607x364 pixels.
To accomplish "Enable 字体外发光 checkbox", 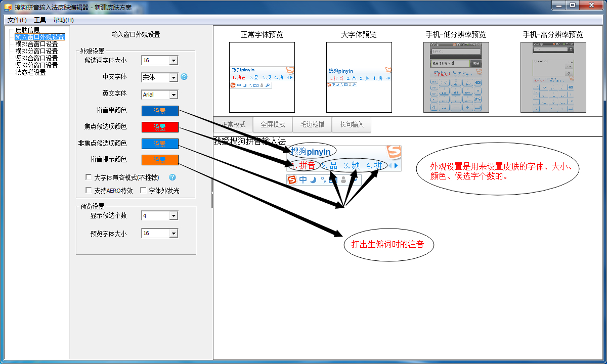I will (143, 191).
